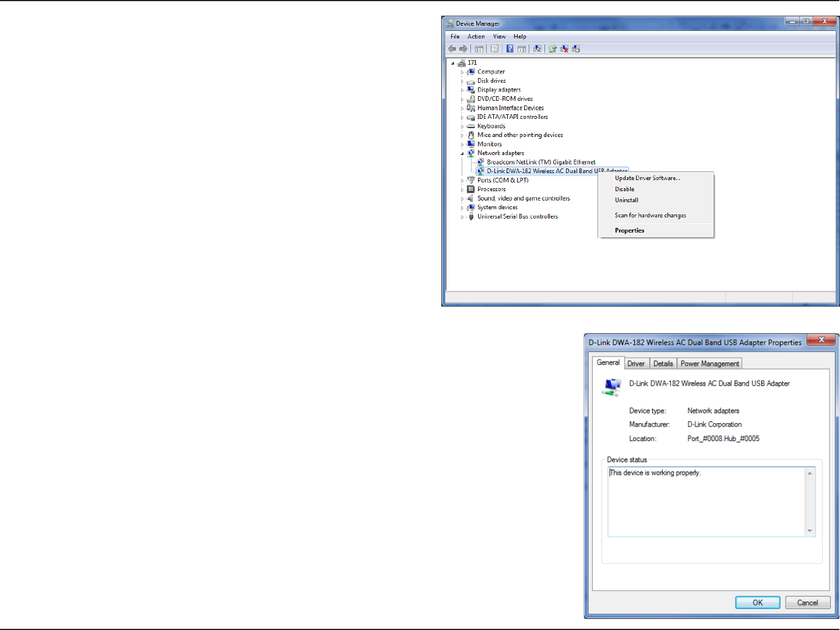Click Cancel in the adapter Properties dialog
The height and width of the screenshot is (630, 840).
807,603
